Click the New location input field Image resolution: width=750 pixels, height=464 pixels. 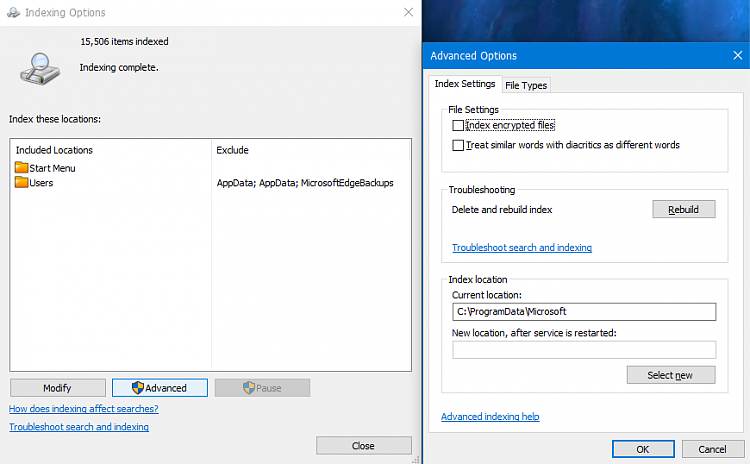point(584,350)
